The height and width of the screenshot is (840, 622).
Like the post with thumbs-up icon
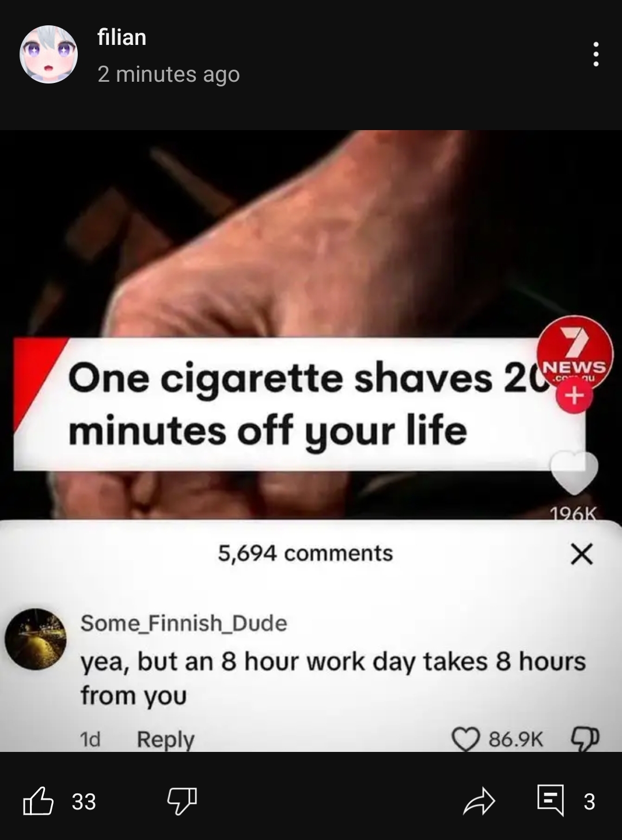38,801
